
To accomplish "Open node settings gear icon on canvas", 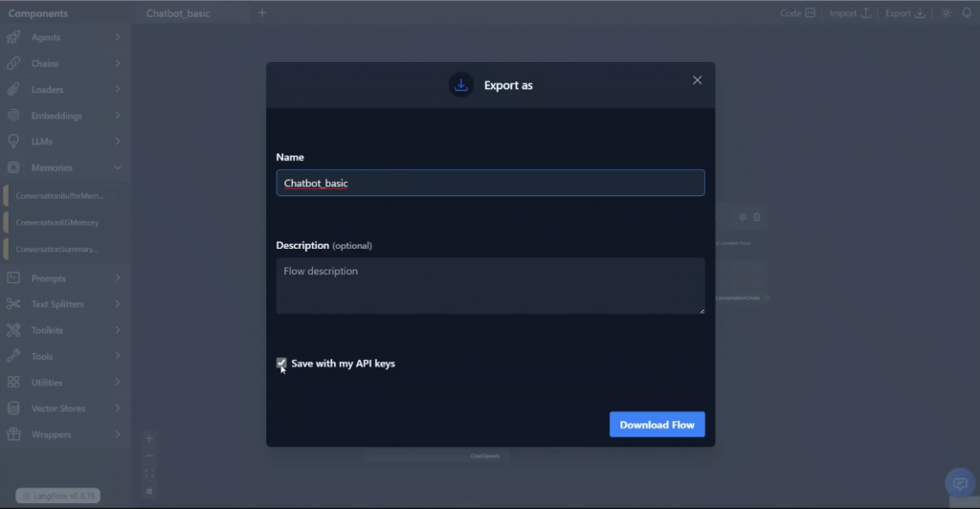I will point(743,217).
